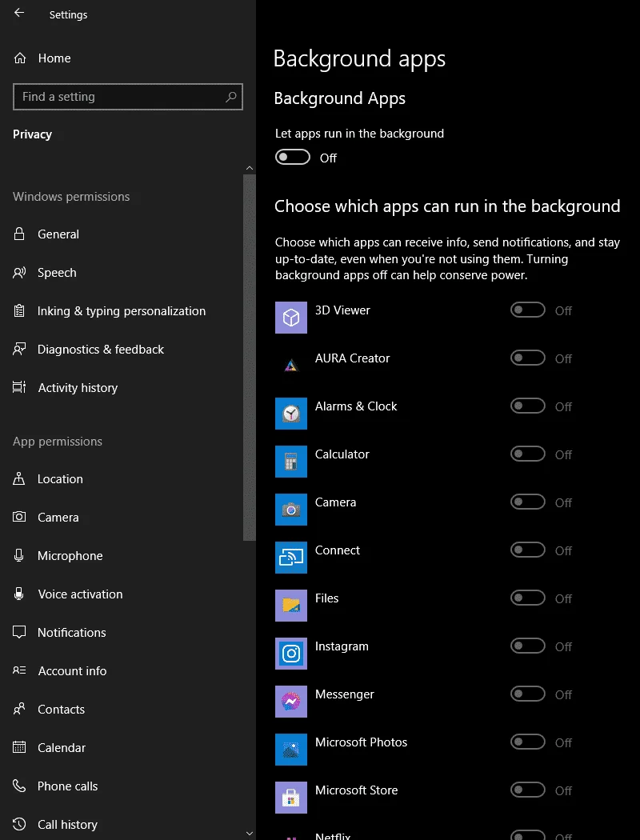
Task: Click the Contacts people icon
Action: (x=19, y=709)
